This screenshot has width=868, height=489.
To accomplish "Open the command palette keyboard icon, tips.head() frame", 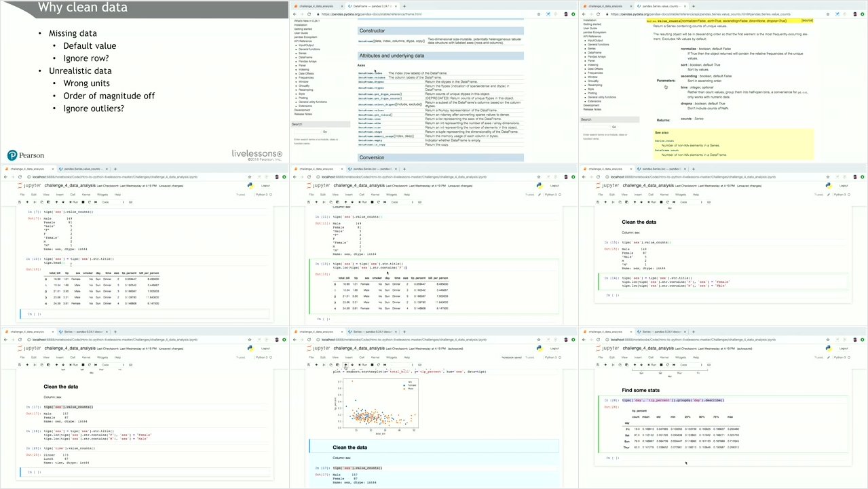I will coord(130,202).
